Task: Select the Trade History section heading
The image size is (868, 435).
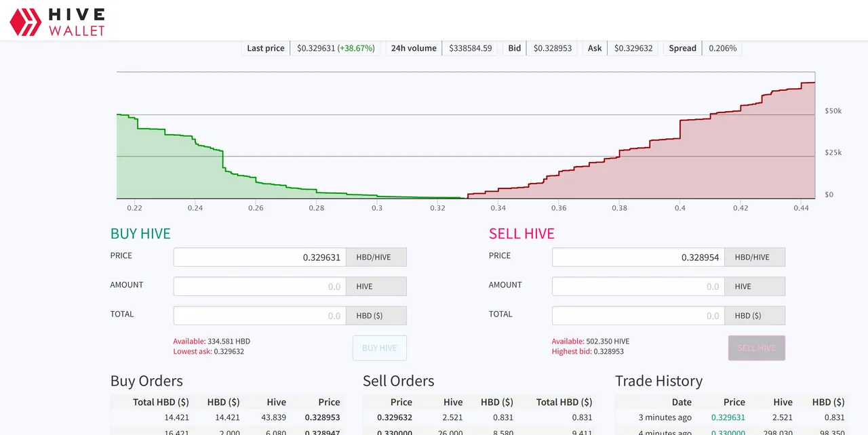Action: pyautogui.click(x=658, y=381)
